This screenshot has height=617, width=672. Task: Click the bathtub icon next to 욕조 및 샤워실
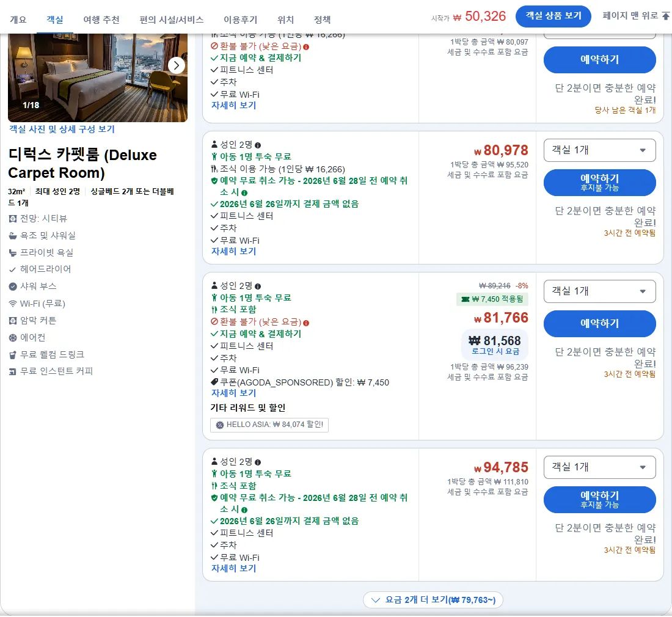click(13, 236)
